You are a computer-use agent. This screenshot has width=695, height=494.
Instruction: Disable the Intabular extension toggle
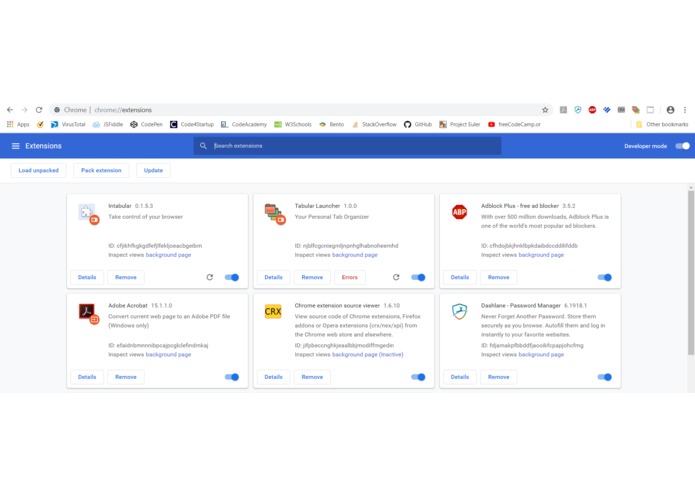point(232,277)
